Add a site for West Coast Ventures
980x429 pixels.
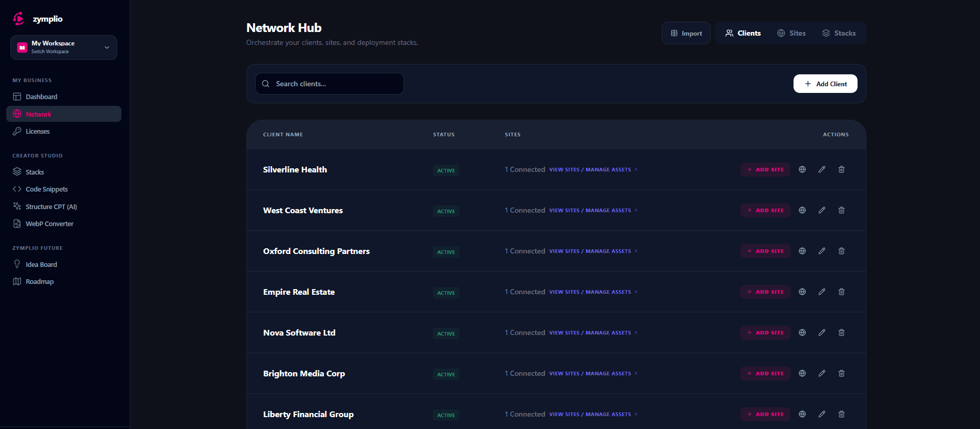(765, 210)
